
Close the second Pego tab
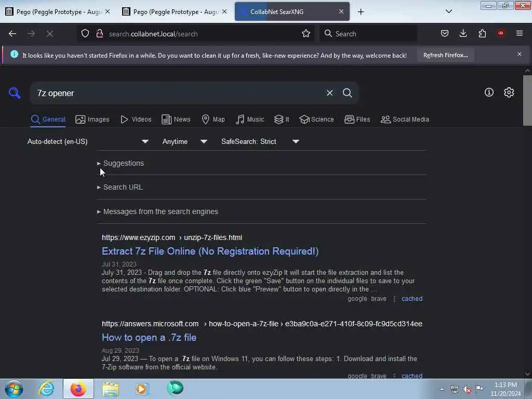pos(224,11)
